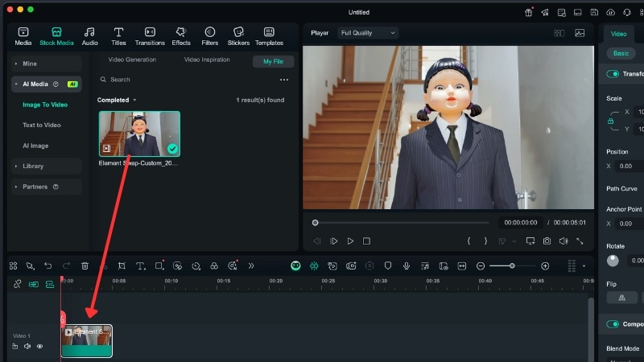Click the flip horizontal button
Viewport: 644px width, 362px height.
click(621, 298)
